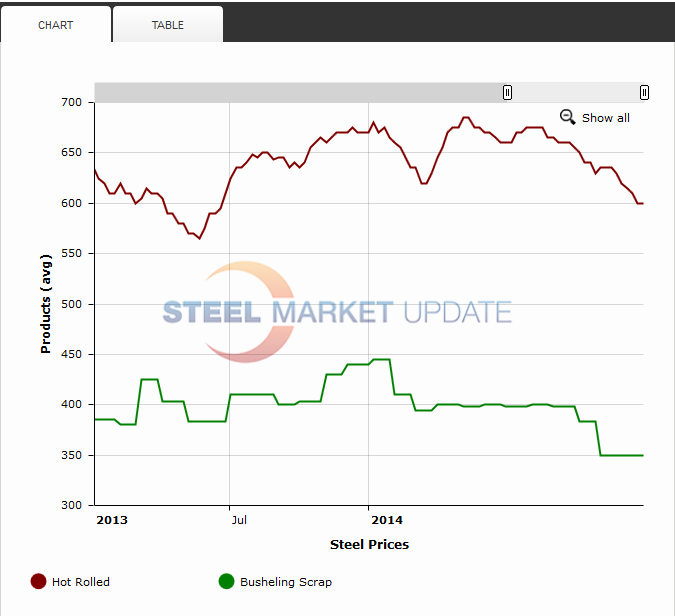Click the zoom-out magnifier icon
This screenshot has width=675, height=616.
[567, 117]
